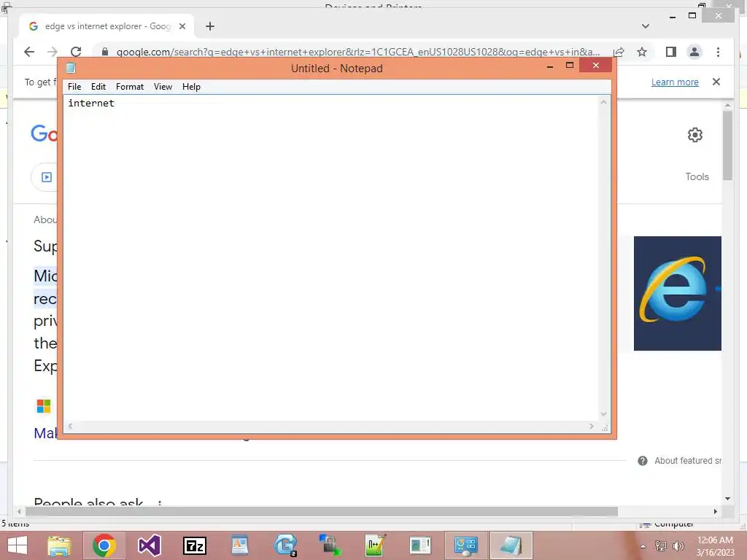Screen dimensions: 747x560
Task: Open the volume speaker tray icon
Action: (x=678, y=546)
